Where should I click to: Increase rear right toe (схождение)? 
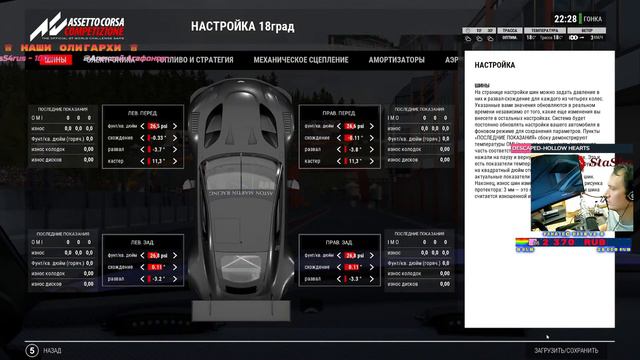(x=371, y=267)
